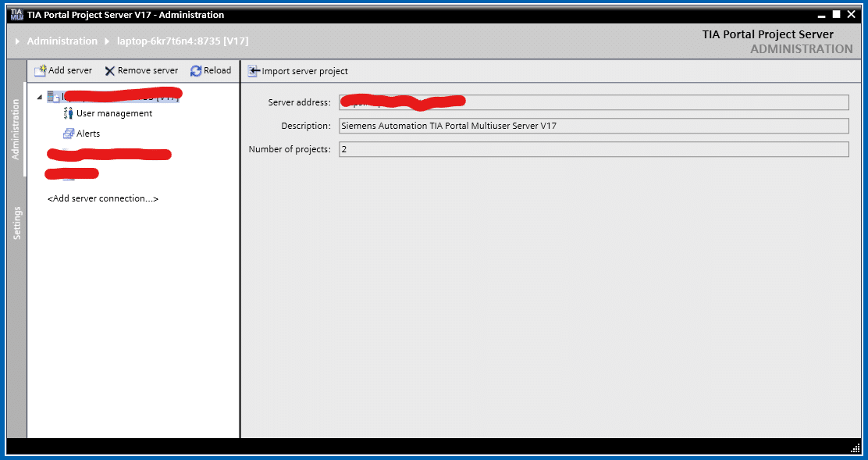The width and height of the screenshot is (868, 460).
Task: Click the TIA MU app icon in title bar
Action: pos(17,15)
